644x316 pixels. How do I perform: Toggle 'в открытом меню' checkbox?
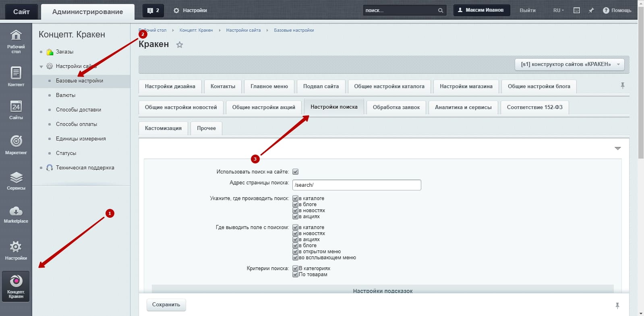[x=295, y=252]
